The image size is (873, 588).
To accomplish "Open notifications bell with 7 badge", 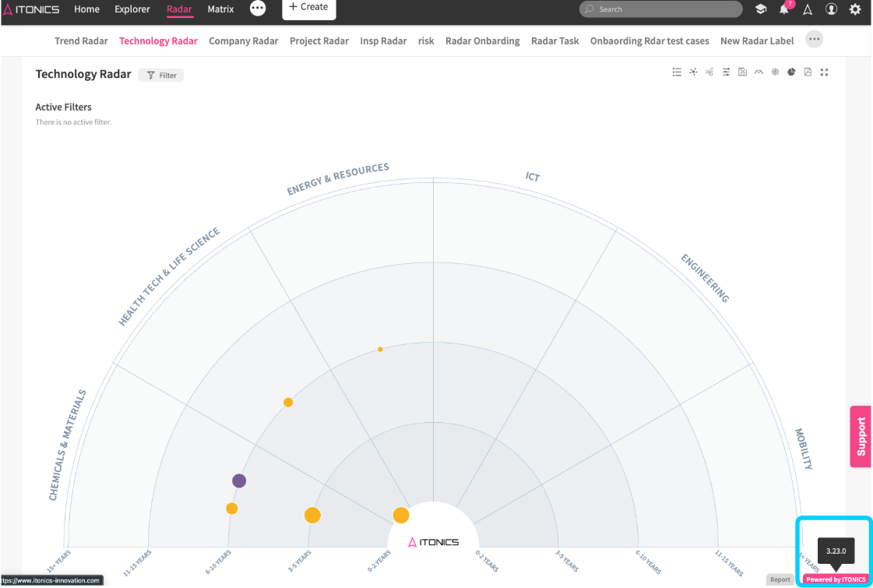I will pos(784,9).
